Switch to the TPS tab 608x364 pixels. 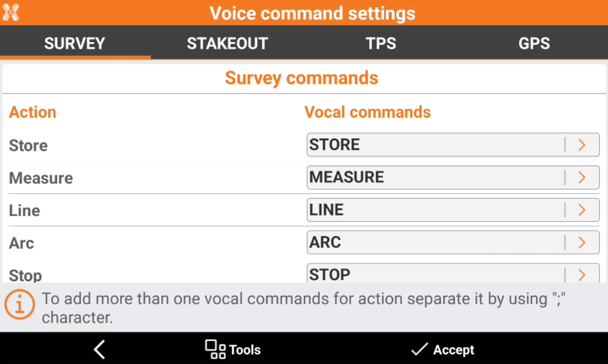(381, 44)
